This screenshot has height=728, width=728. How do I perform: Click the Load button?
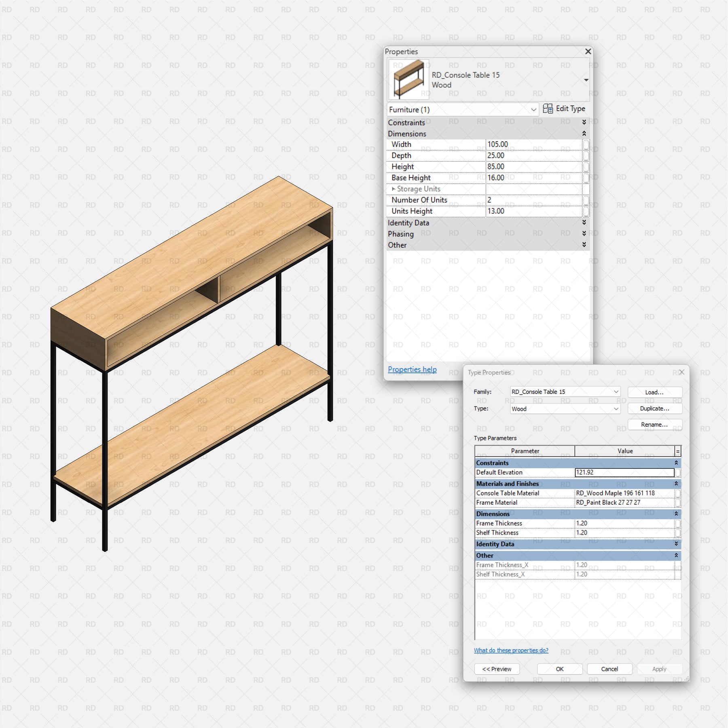654,392
